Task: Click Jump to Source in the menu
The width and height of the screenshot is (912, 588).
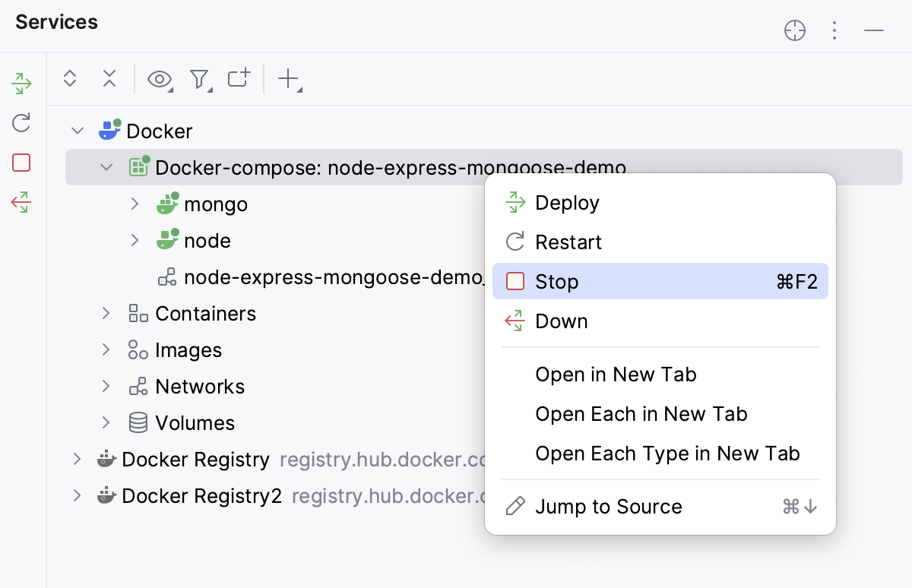Action: (x=608, y=506)
